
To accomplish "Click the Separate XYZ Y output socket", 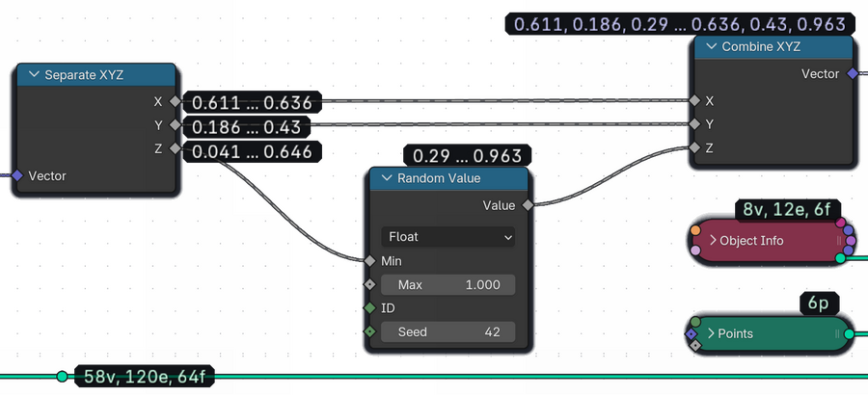I will click(x=175, y=125).
